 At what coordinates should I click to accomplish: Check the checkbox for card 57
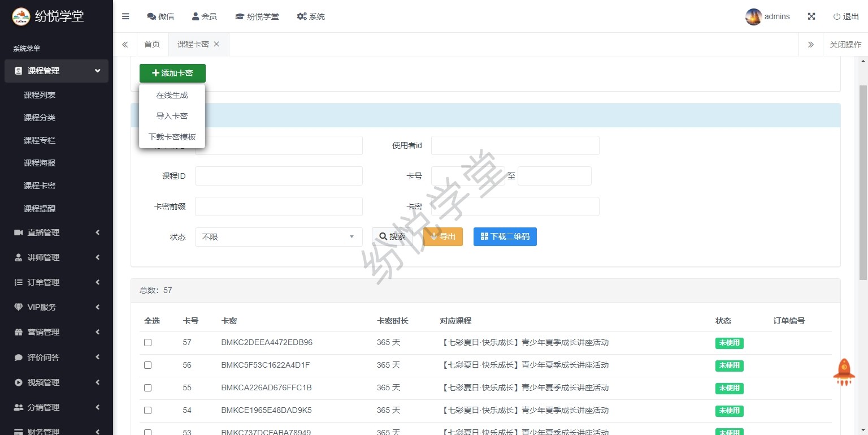click(x=147, y=343)
